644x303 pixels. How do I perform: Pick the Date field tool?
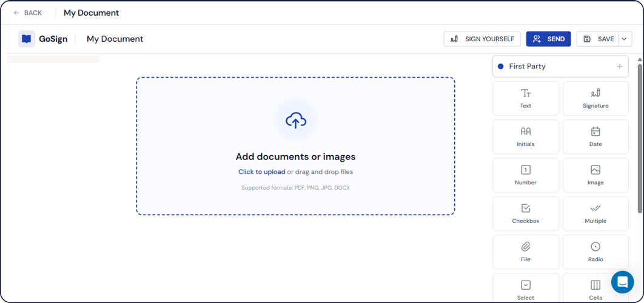(x=595, y=137)
